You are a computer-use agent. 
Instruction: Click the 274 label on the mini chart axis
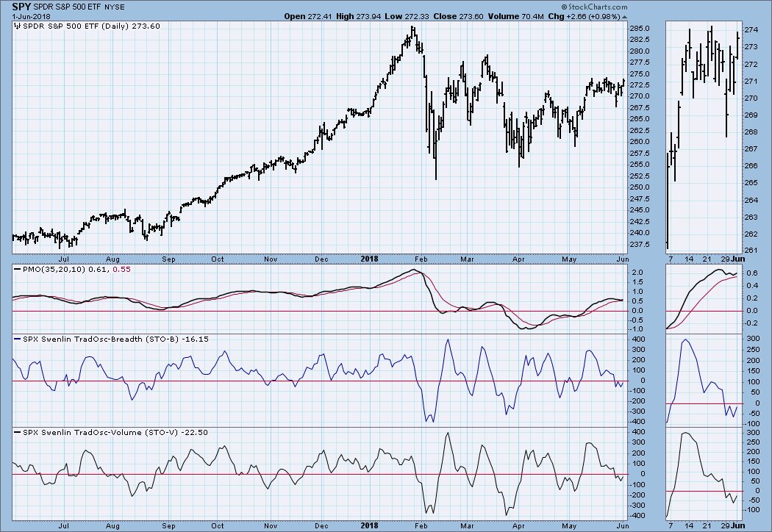[751, 30]
